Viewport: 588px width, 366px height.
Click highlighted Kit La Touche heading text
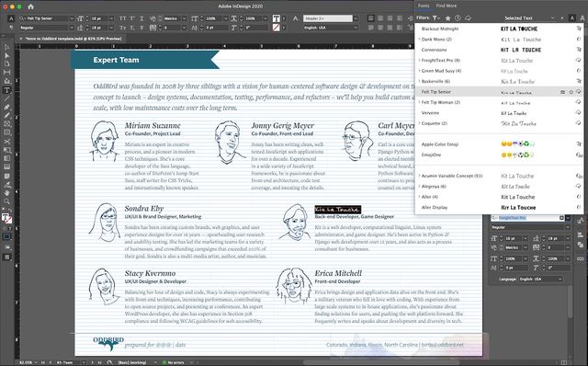337,210
